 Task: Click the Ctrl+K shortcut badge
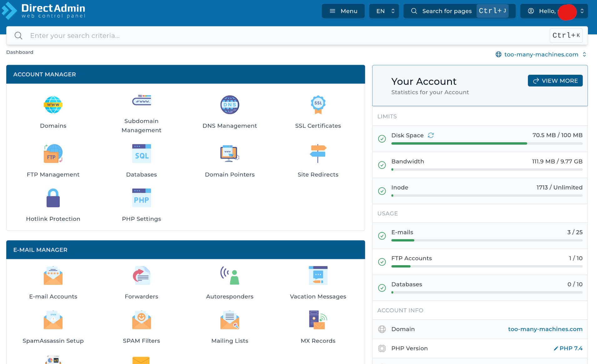point(566,35)
